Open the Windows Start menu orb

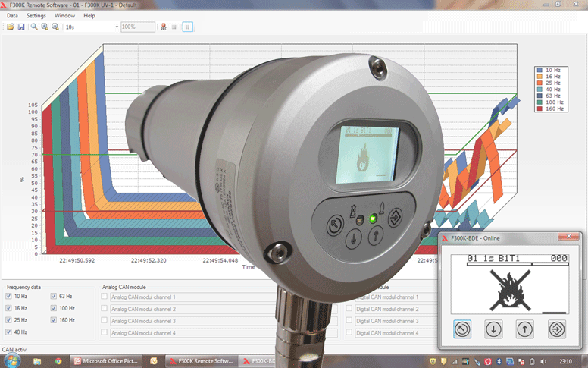click(11, 361)
